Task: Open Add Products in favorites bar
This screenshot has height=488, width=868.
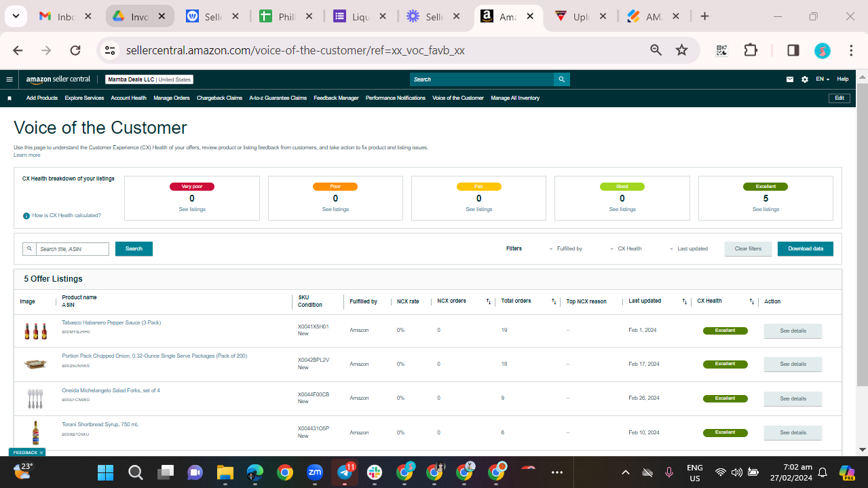Action: click(42, 98)
